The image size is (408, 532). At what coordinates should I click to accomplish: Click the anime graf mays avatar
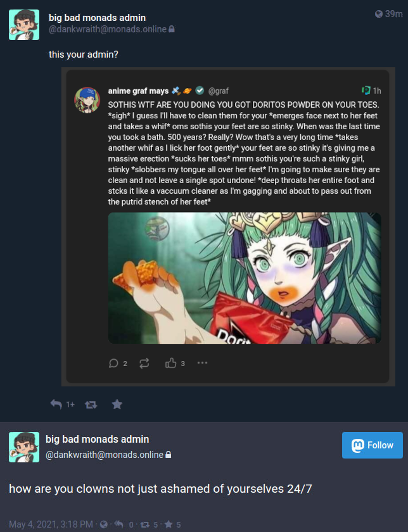tap(87, 100)
